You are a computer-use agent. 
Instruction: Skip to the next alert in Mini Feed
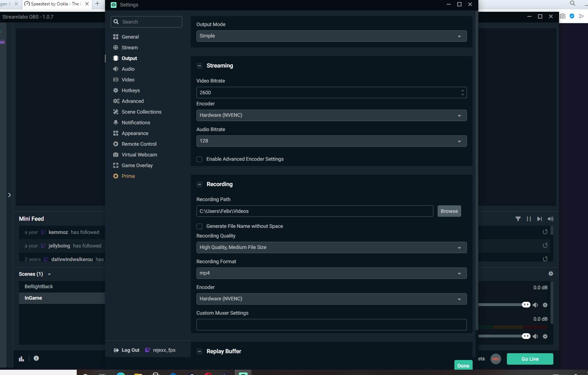point(539,219)
